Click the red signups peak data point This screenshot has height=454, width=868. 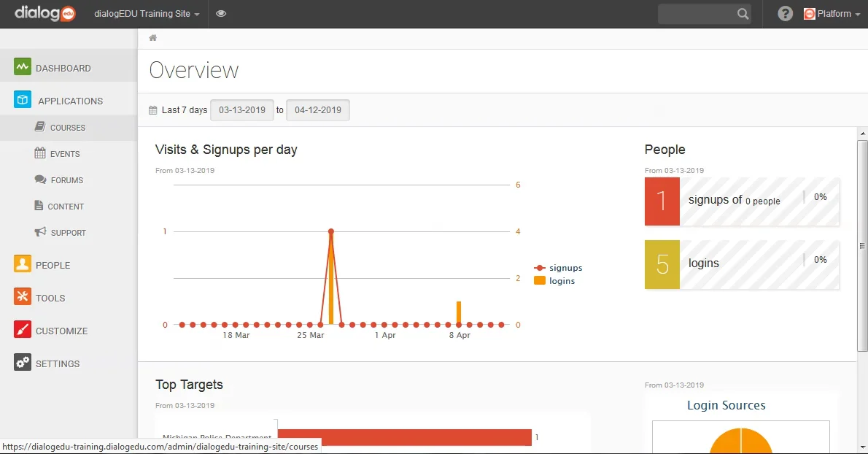coord(331,231)
